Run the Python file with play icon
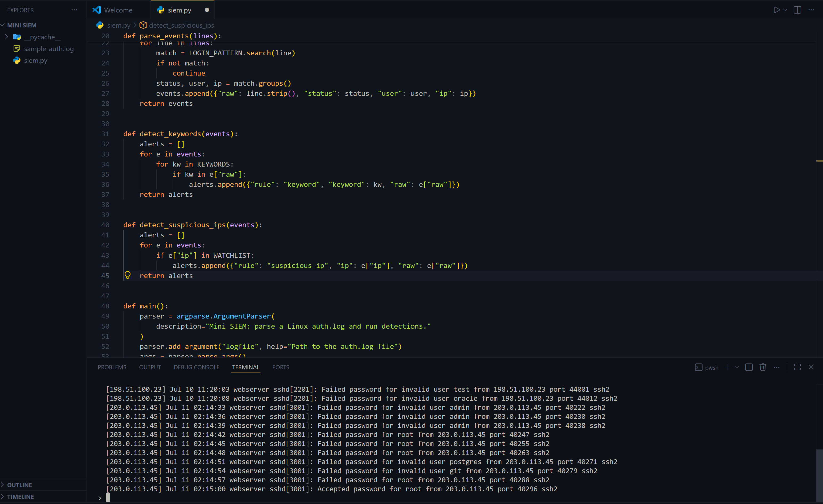This screenshot has height=504, width=823. pyautogui.click(x=776, y=10)
